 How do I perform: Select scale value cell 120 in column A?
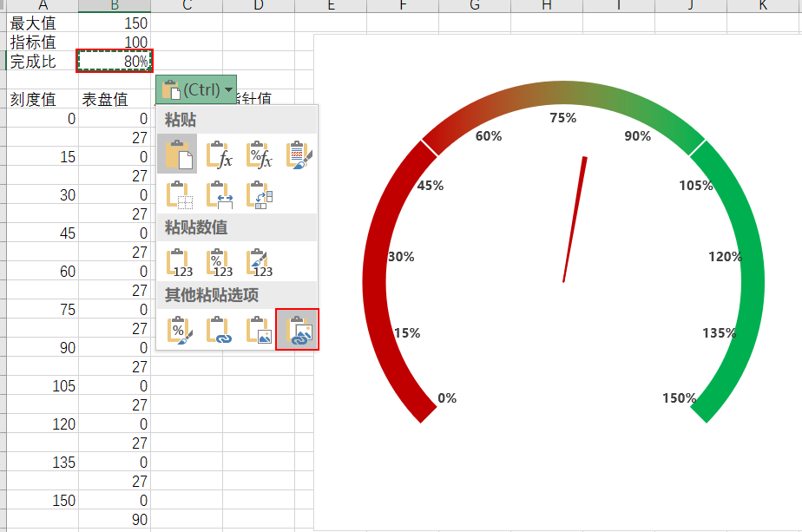pyautogui.click(x=43, y=424)
